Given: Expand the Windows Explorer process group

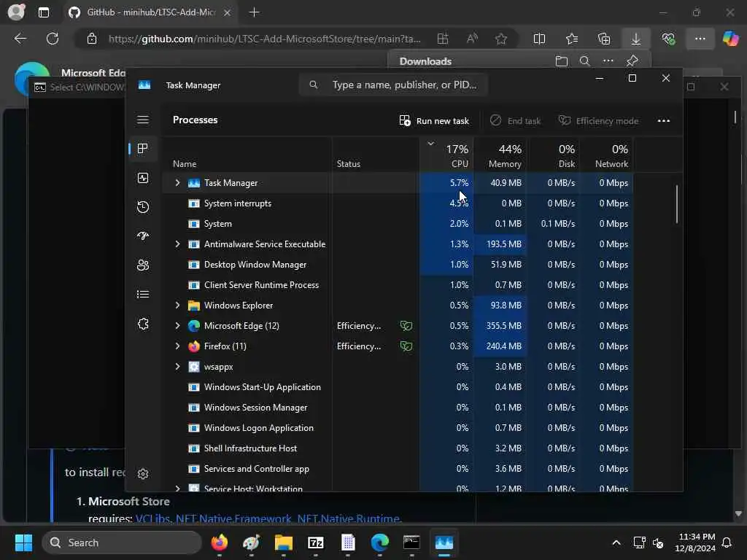Looking at the screenshot, I should 178,306.
